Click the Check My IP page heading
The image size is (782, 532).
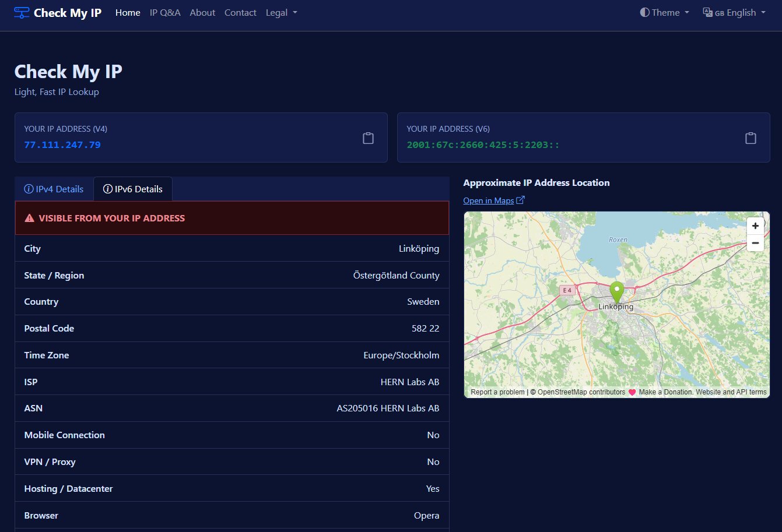(68, 72)
